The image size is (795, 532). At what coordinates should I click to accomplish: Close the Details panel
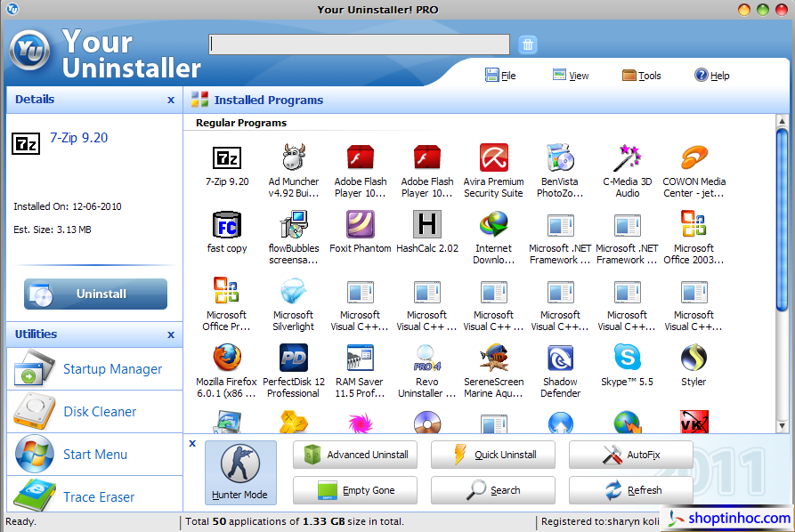pyautogui.click(x=171, y=101)
